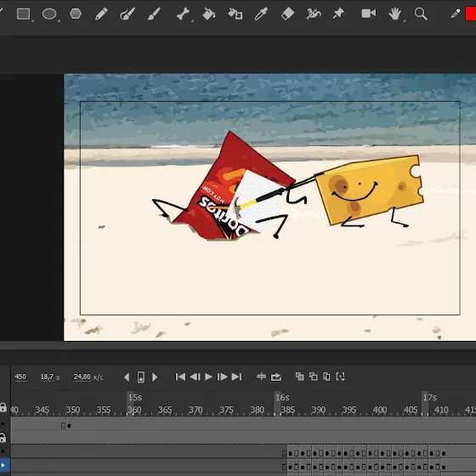Select the Bone tool
Viewport: 476px width, 476px height.
[183, 14]
